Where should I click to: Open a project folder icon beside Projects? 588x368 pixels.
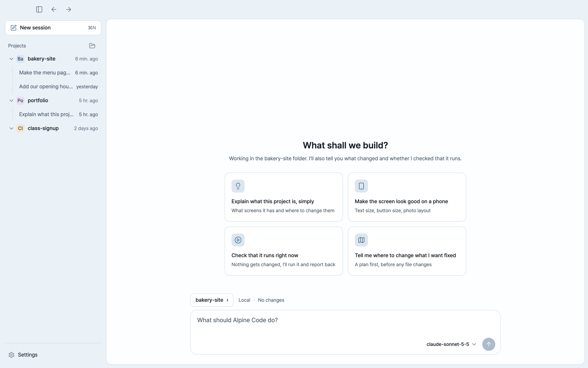92,46
